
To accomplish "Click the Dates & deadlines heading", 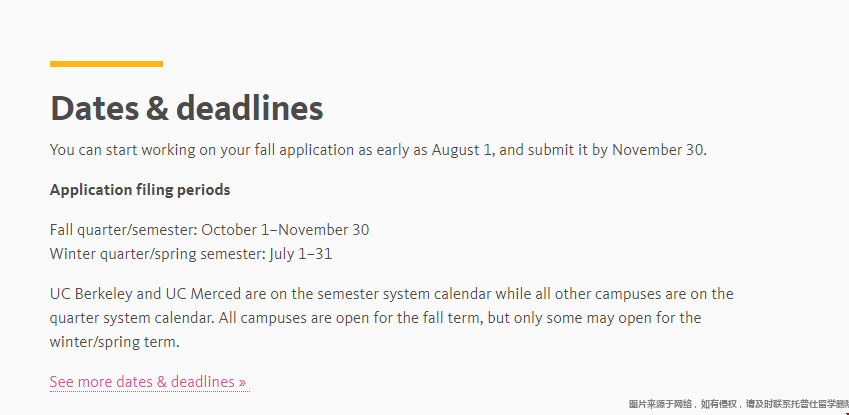I will click(187, 108).
